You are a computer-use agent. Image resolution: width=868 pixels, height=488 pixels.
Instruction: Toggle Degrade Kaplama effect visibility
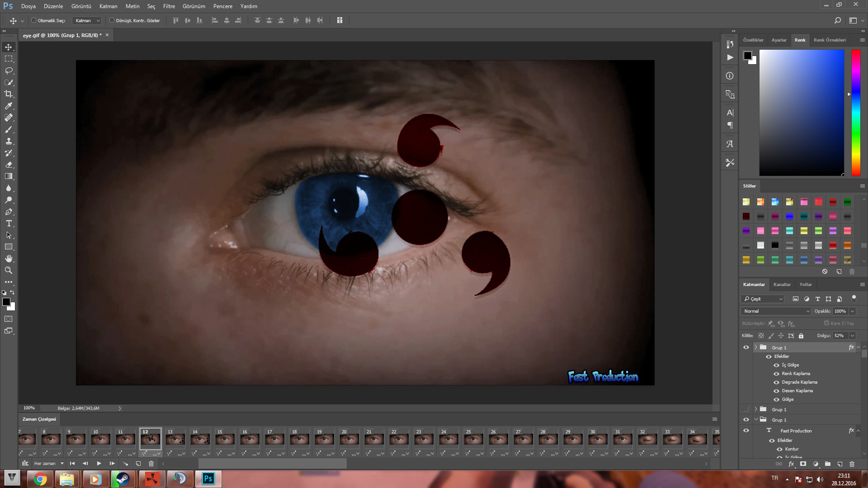click(x=776, y=382)
